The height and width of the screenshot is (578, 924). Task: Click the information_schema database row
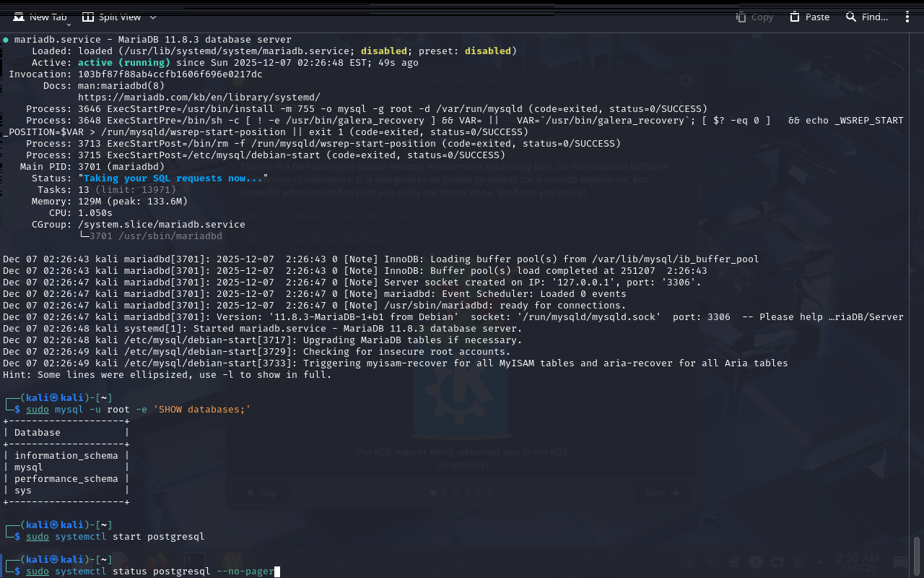(x=66, y=456)
